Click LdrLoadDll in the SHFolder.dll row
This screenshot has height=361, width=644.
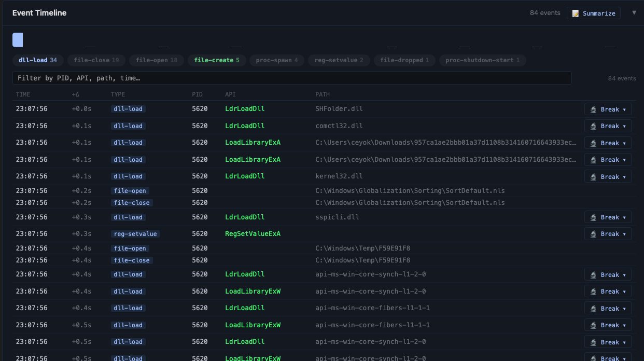pos(245,109)
